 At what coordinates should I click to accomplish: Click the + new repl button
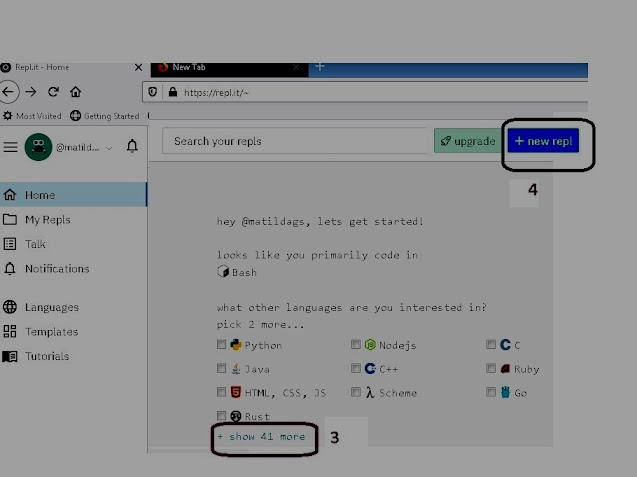pyautogui.click(x=543, y=141)
